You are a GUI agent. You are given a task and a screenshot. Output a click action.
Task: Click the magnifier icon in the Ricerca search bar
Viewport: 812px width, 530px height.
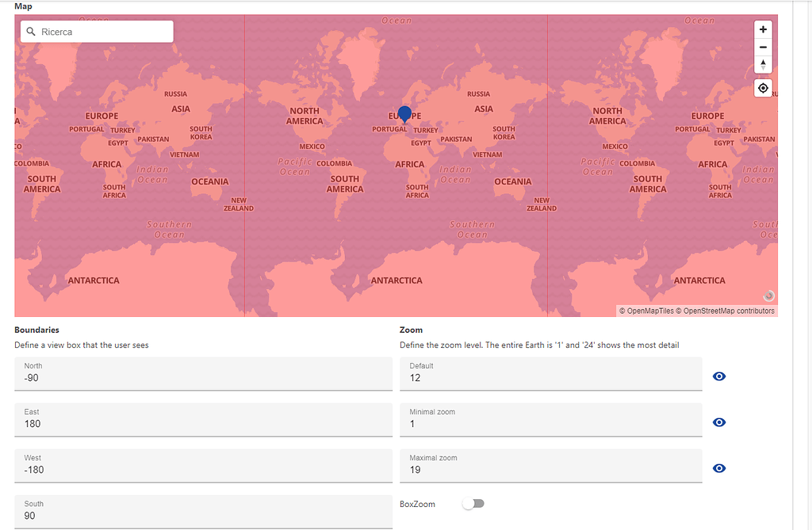[x=30, y=31]
